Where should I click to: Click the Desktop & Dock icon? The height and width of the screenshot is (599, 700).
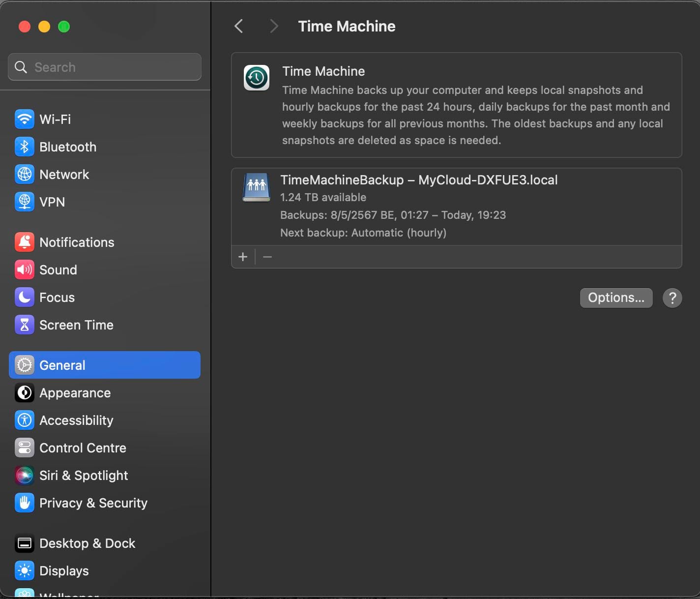pyautogui.click(x=25, y=543)
